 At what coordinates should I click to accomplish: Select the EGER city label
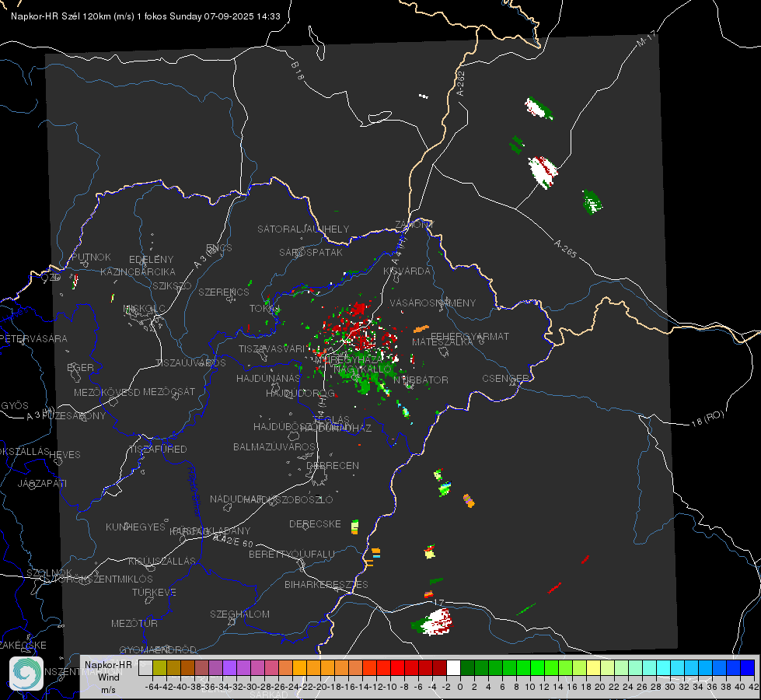pos(80,368)
